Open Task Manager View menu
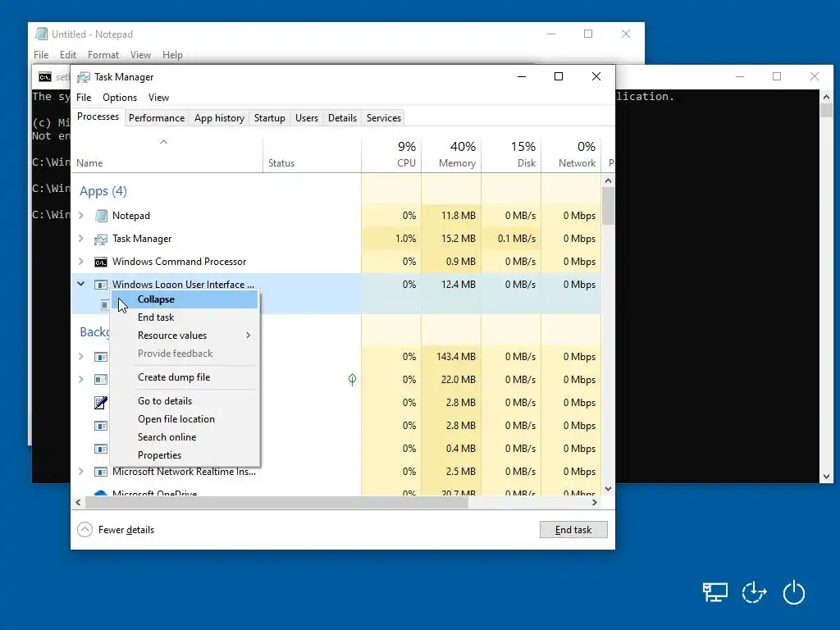This screenshot has height=630, width=840. [x=158, y=98]
